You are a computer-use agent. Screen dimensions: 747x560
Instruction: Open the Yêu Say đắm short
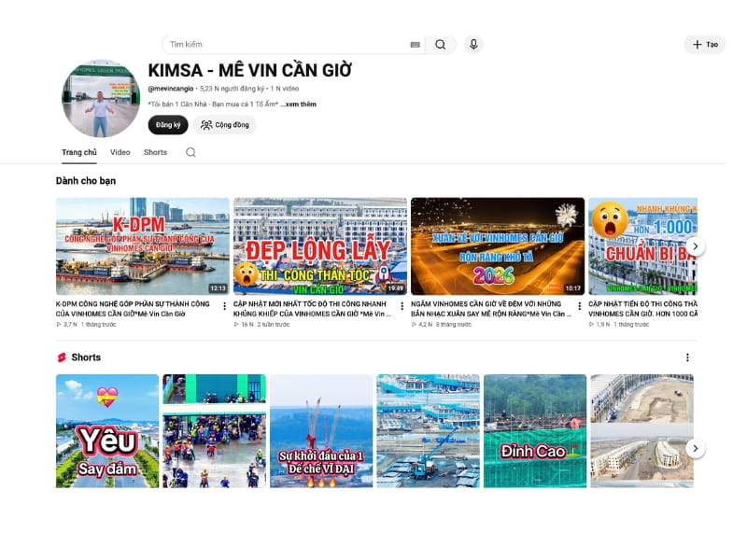click(x=107, y=431)
